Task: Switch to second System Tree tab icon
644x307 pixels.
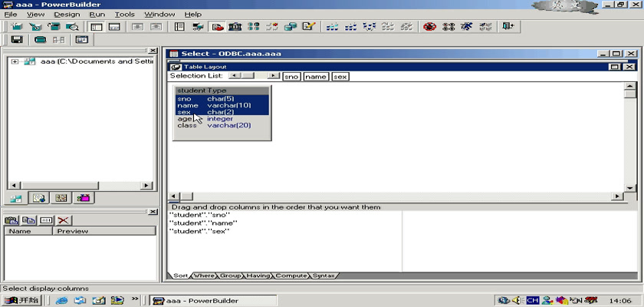Action: (x=39, y=198)
